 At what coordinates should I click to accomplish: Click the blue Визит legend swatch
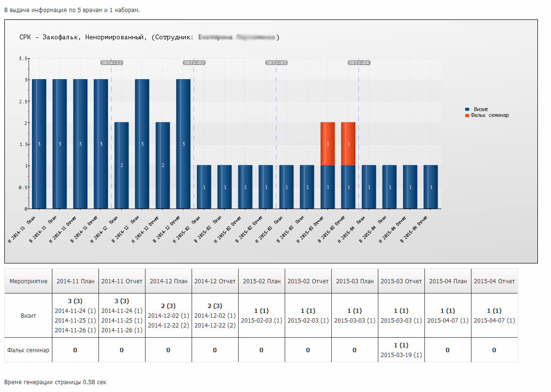coord(467,110)
